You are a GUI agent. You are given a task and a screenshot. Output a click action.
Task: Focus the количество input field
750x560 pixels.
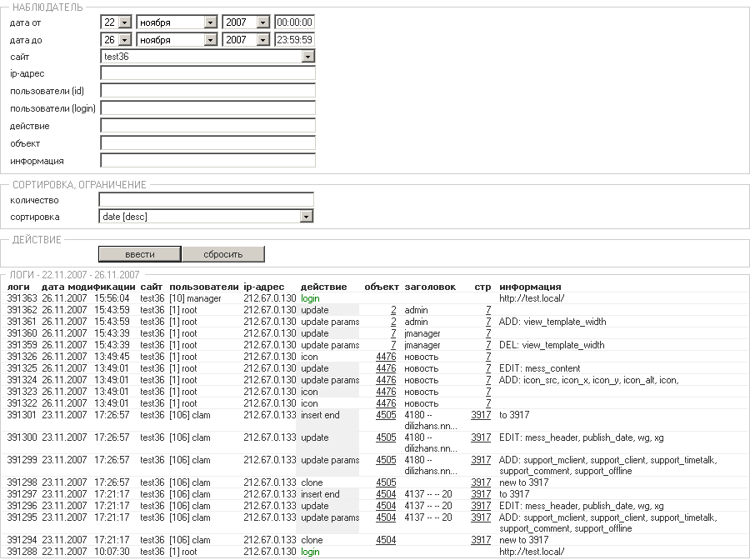pyautogui.click(x=207, y=200)
